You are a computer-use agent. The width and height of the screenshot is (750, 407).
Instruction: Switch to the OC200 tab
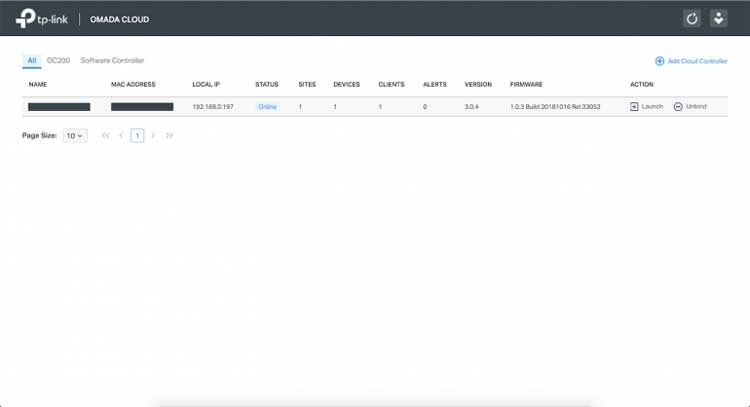58,60
